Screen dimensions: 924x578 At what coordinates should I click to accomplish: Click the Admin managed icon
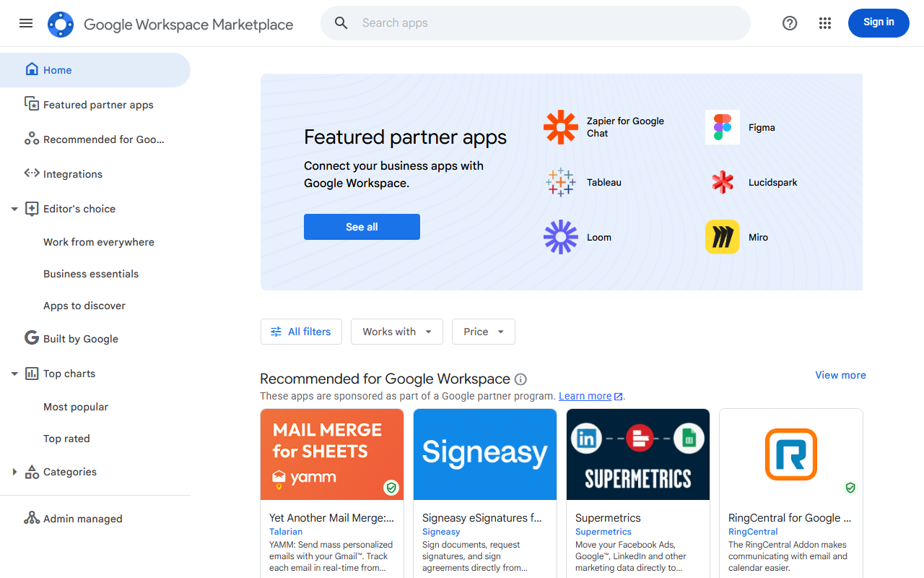[x=32, y=518]
